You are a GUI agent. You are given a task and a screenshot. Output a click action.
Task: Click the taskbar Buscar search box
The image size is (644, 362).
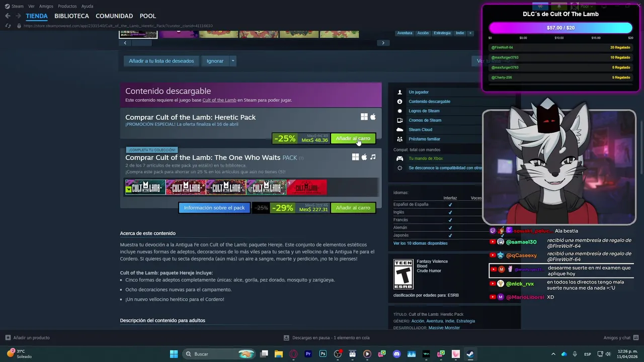(219, 354)
